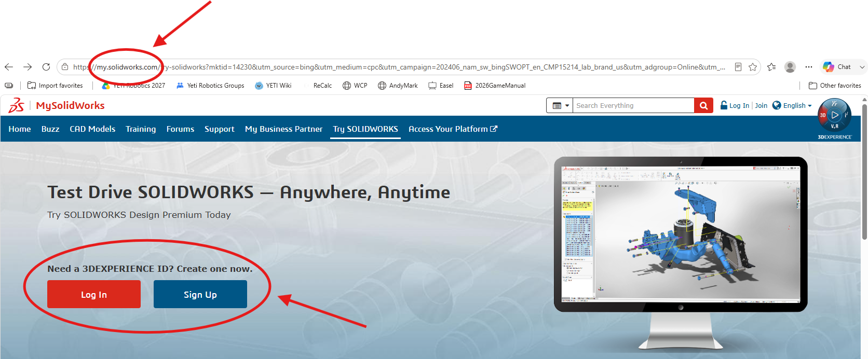Open the WCP bookmark
The width and height of the screenshot is (868, 359).
click(x=355, y=86)
